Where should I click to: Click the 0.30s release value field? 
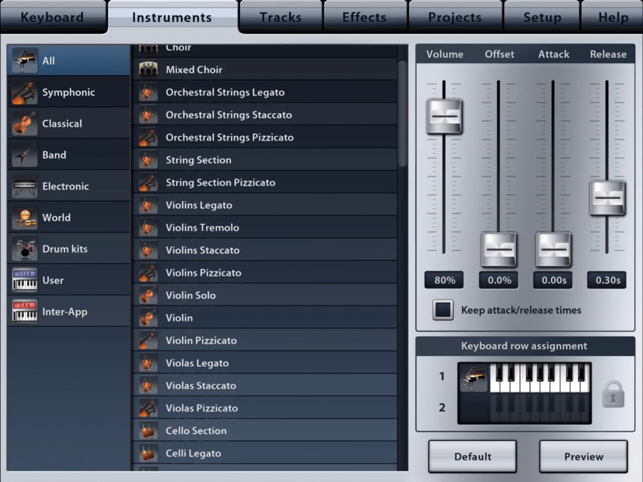point(607,280)
